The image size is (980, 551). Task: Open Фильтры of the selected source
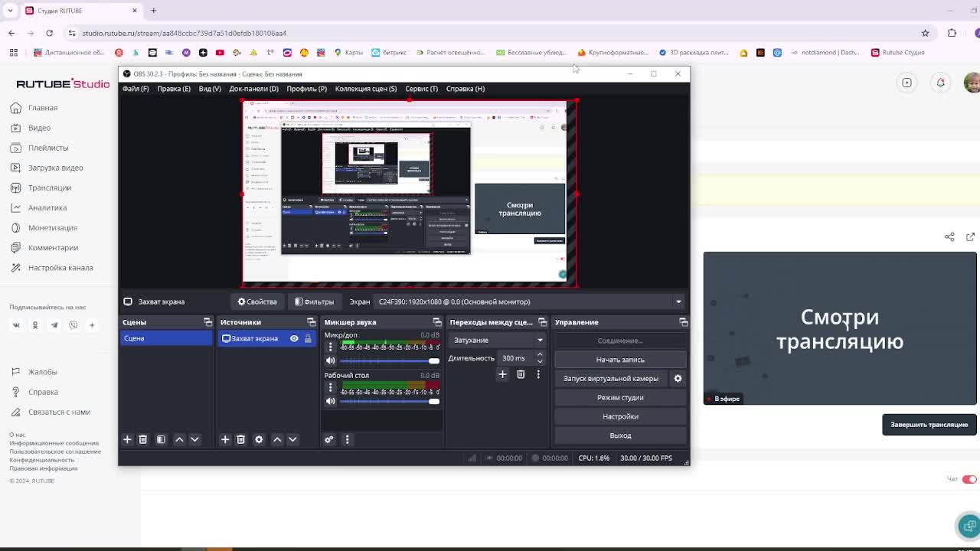pos(315,302)
